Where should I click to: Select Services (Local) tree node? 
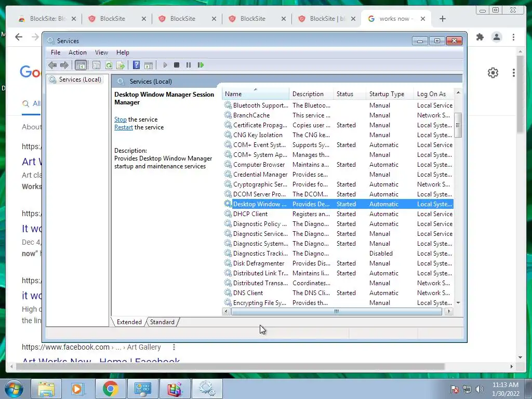pyautogui.click(x=75, y=79)
